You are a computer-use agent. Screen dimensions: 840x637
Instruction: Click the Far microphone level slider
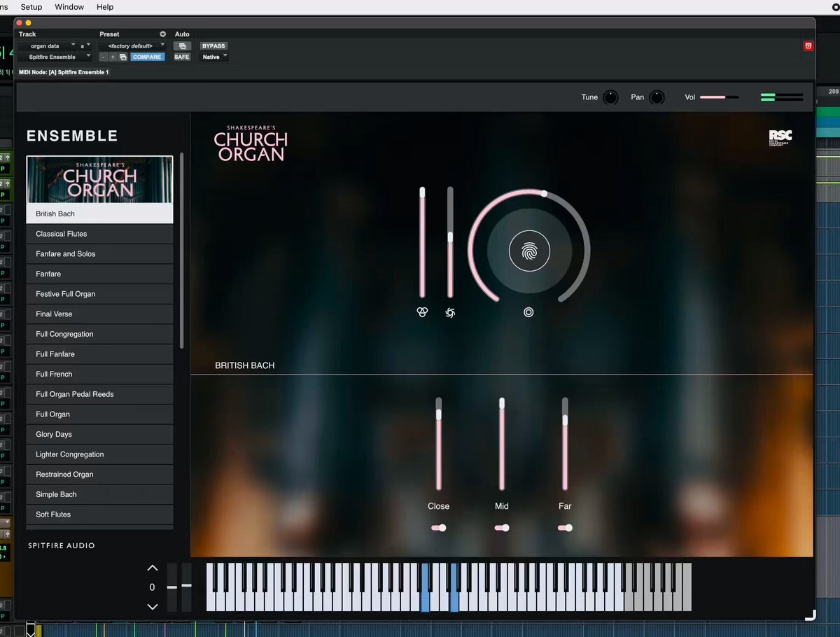point(565,444)
